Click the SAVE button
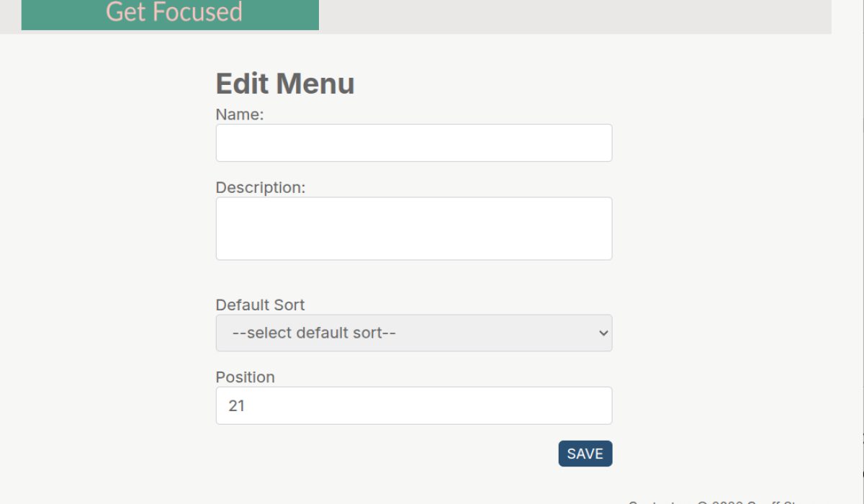Screen dimensions: 864x504 pos(585,454)
